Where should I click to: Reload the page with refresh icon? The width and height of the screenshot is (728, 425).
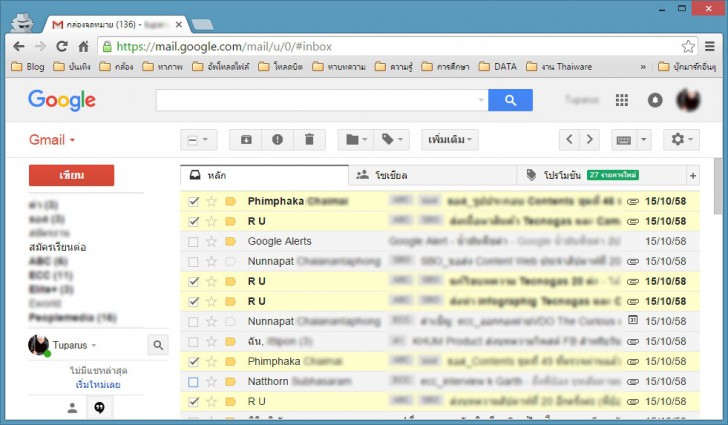[62, 46]
